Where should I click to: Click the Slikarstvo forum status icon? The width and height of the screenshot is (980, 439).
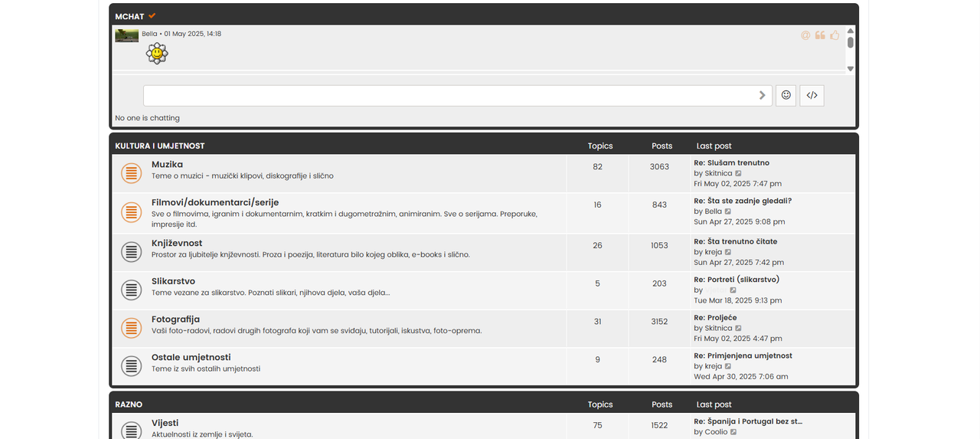(132, 290)
